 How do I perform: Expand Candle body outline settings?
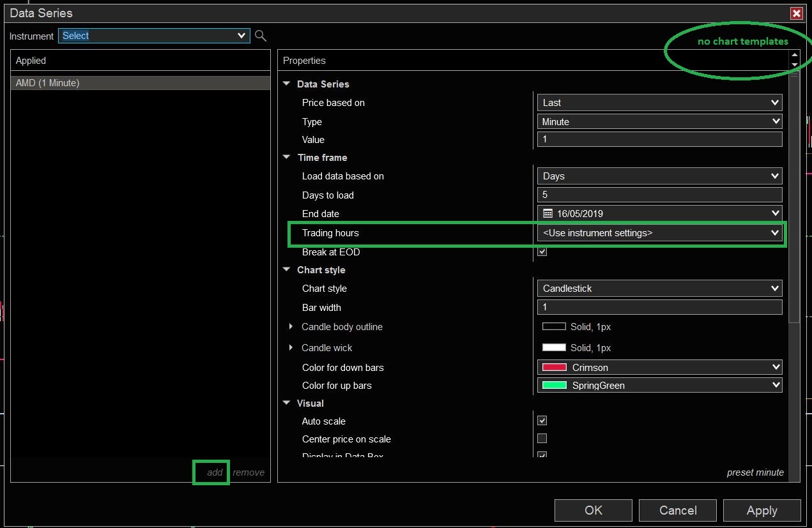click(291, 327)
